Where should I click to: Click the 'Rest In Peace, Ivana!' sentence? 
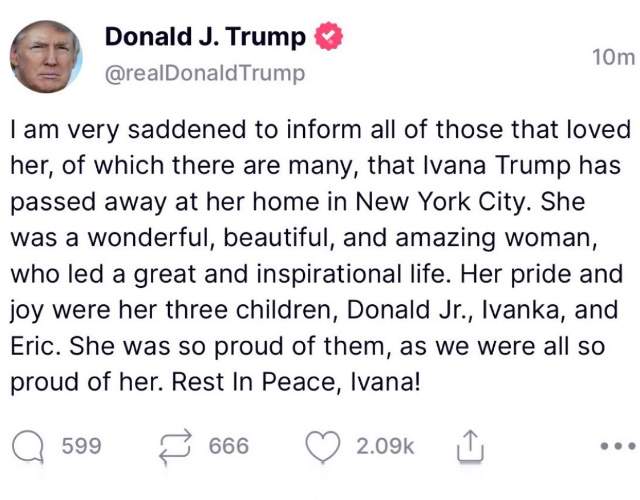pyautogui.click(x=296, y=382)
